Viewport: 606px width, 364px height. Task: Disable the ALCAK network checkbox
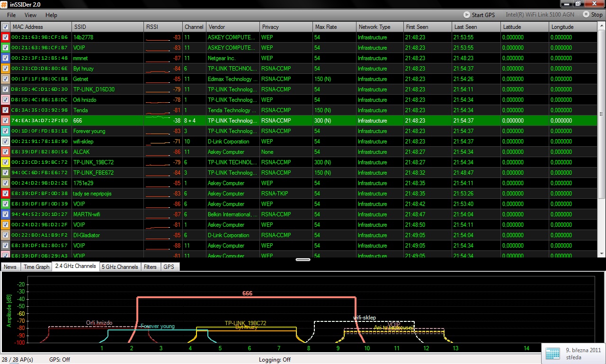point(5,152)
